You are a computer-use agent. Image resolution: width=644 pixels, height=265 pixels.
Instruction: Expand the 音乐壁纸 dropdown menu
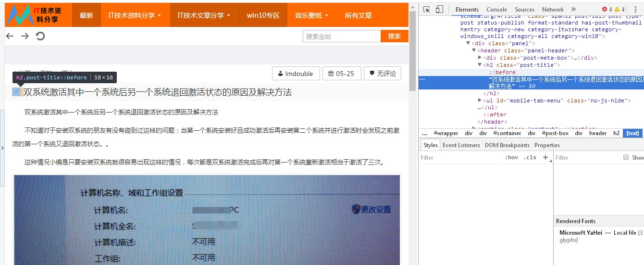[312, 15]
